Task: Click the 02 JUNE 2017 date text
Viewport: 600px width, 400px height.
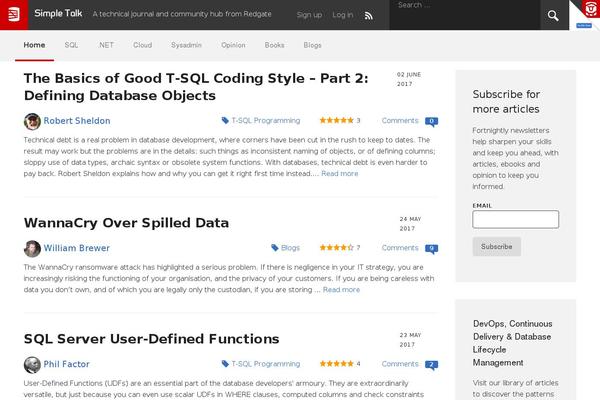Action: (x=409, y=79)
